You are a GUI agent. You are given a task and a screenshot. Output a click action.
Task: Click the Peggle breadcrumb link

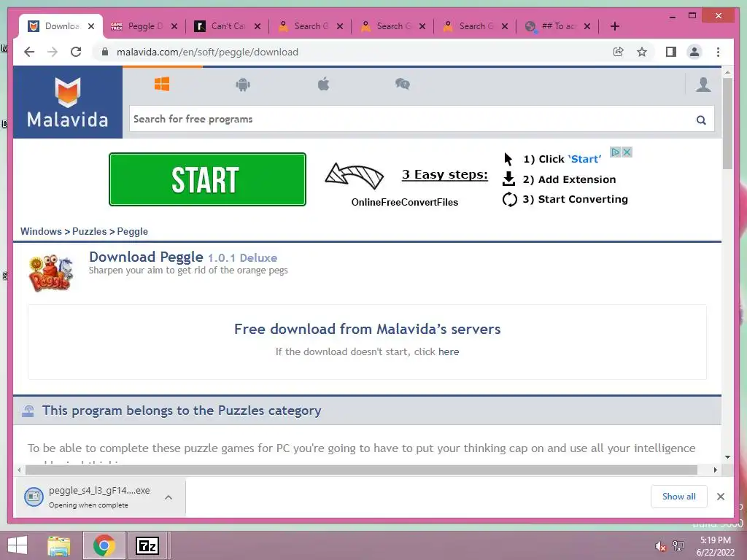click(133, 231)
